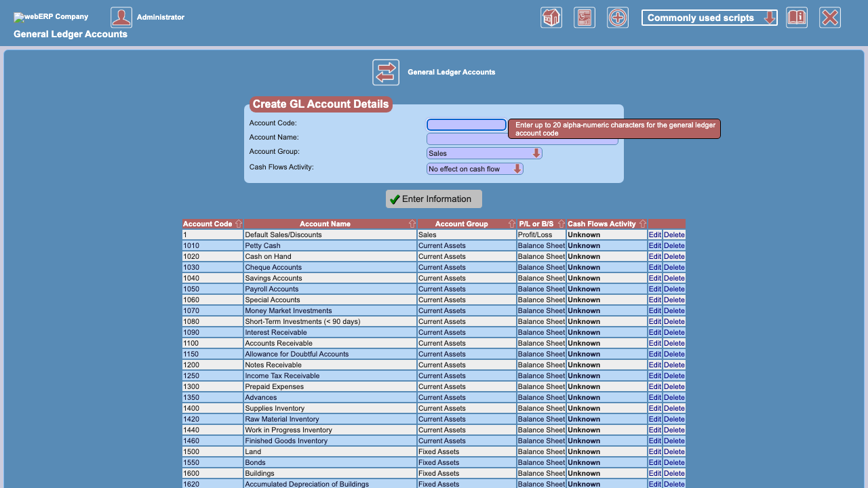The height and width of the screenshot is (488, 868).
Task: Delete the Bonds account
Action: [674, 462]
